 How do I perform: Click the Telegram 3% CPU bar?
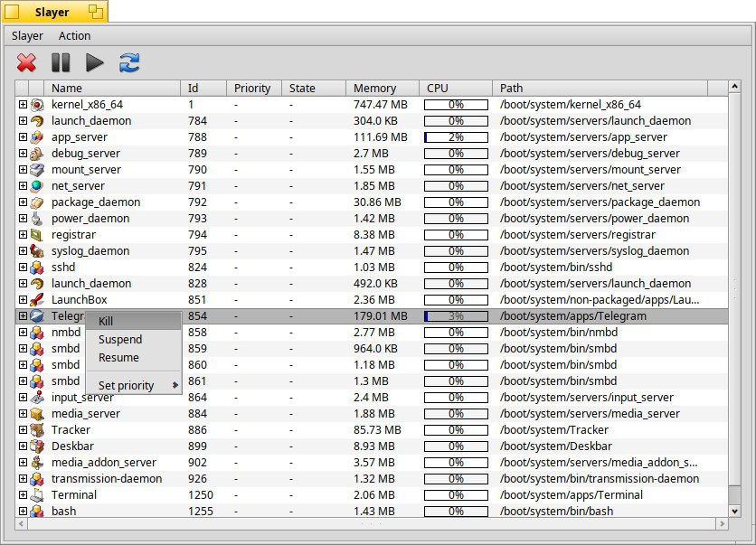[456, 316]
